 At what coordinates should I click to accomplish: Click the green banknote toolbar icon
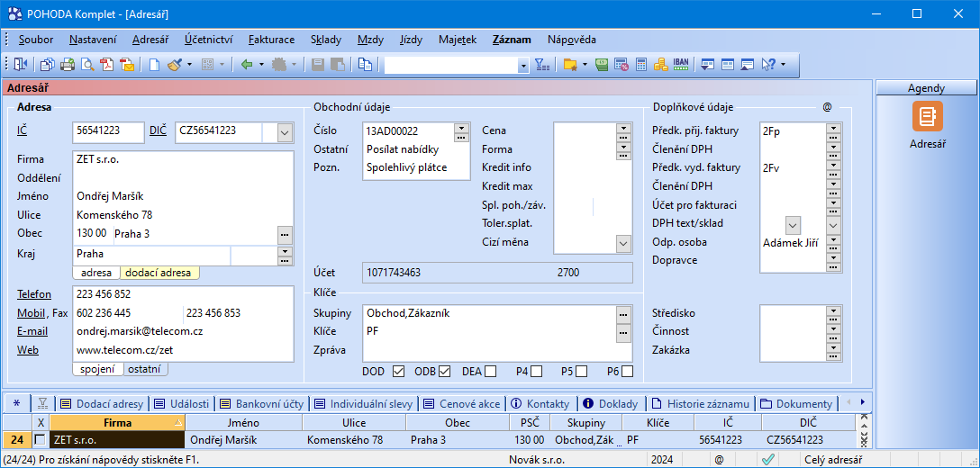tap(602, 64)
